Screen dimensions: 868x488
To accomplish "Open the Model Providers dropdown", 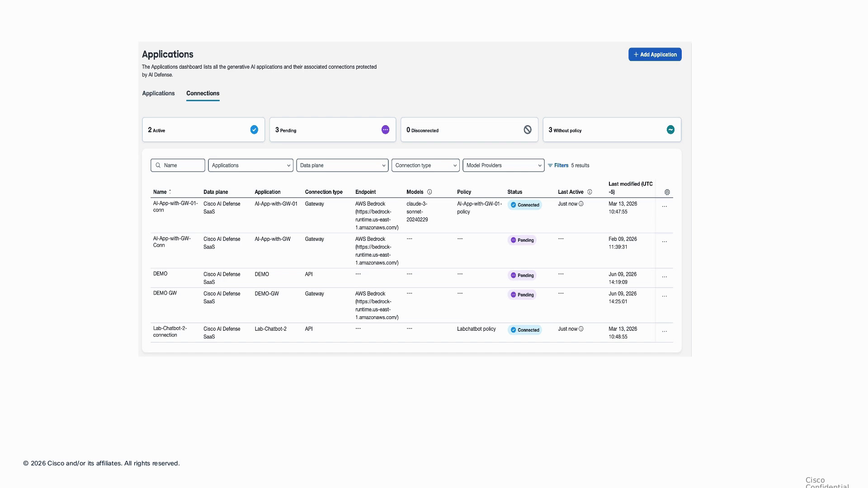I will [x=503, y=165].
